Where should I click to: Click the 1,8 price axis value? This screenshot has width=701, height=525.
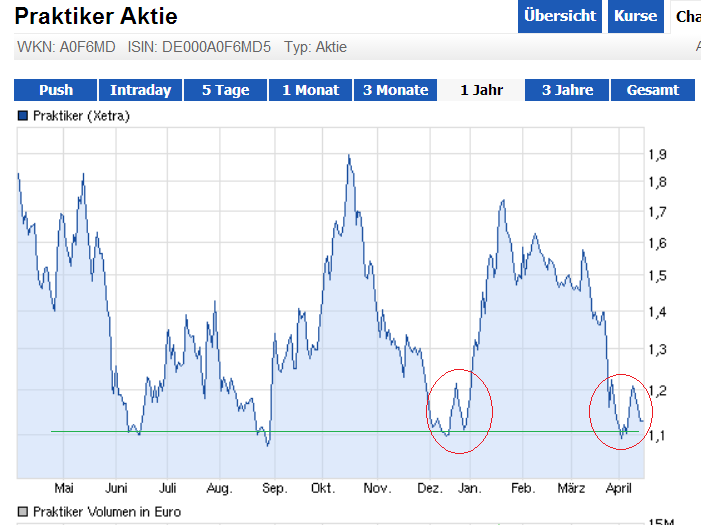tap(657, 182)
